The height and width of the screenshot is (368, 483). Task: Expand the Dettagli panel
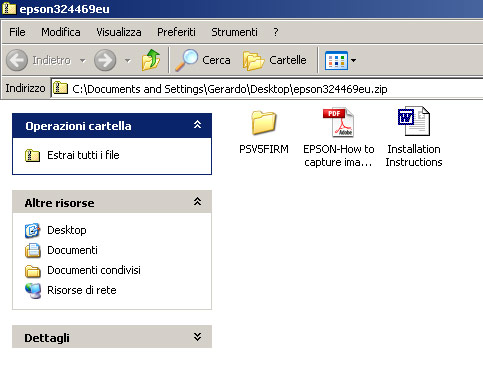coord(197,337)
